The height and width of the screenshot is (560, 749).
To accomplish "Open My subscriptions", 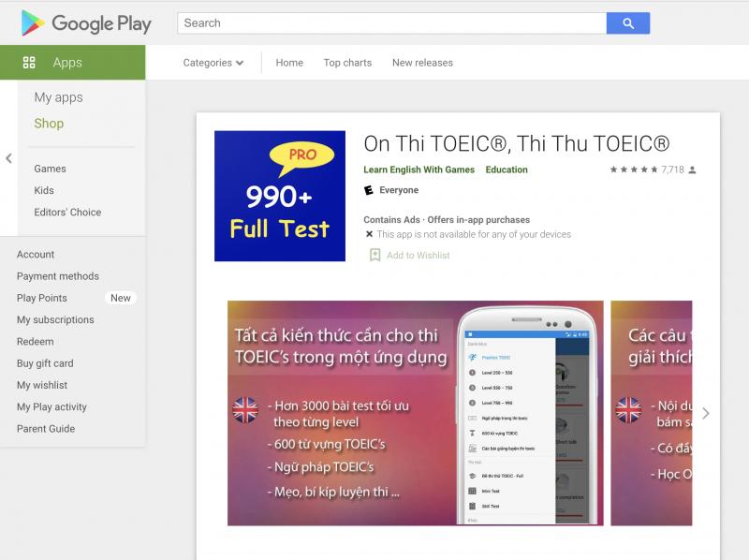I will 55,319.
